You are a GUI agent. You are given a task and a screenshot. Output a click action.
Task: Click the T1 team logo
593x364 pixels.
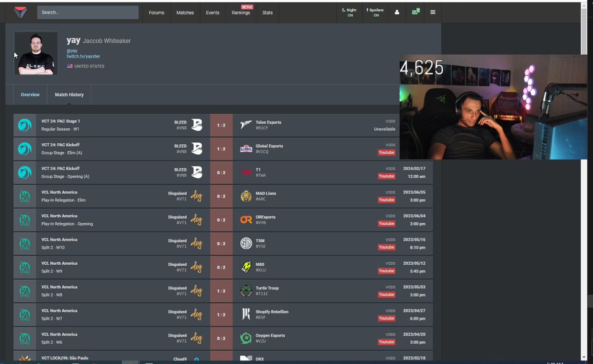(x=246, y=172)
